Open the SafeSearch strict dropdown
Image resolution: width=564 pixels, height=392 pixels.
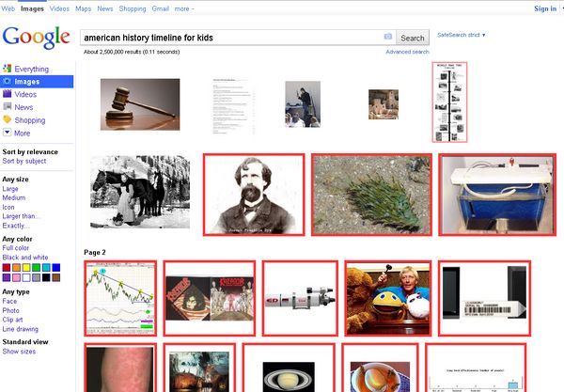click(x=462, y=35)
